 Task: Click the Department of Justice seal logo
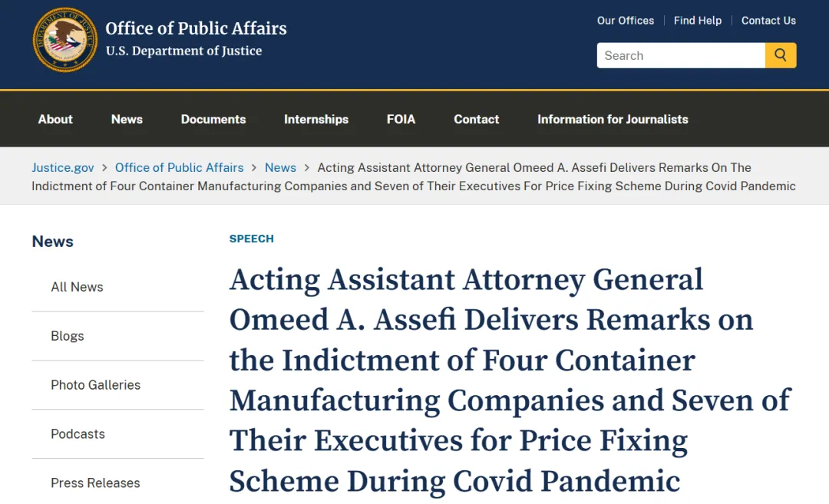[x=65, y=40]
